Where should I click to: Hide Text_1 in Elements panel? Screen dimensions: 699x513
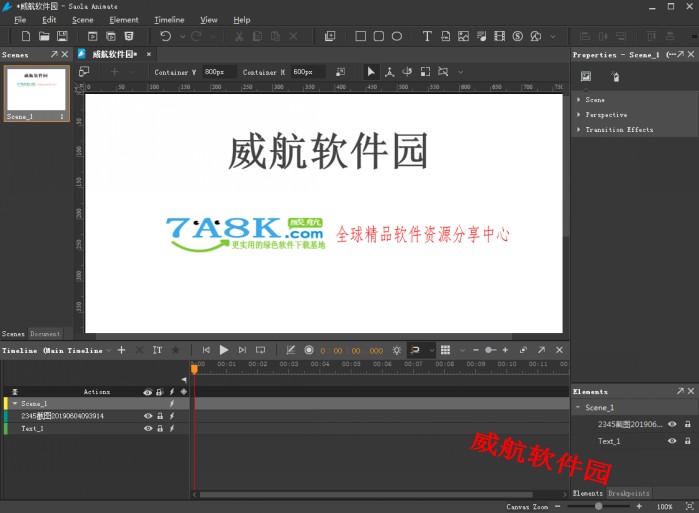[x=672, y=441]
